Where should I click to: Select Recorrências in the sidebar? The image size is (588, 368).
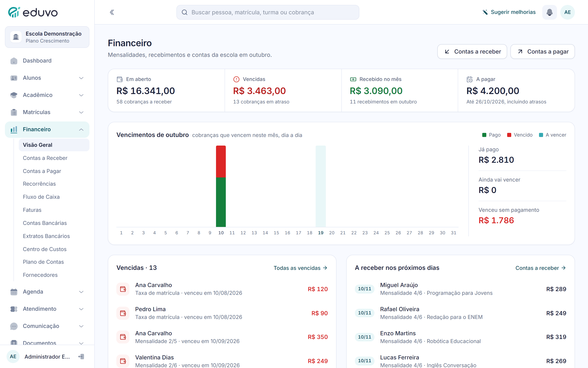54,184
